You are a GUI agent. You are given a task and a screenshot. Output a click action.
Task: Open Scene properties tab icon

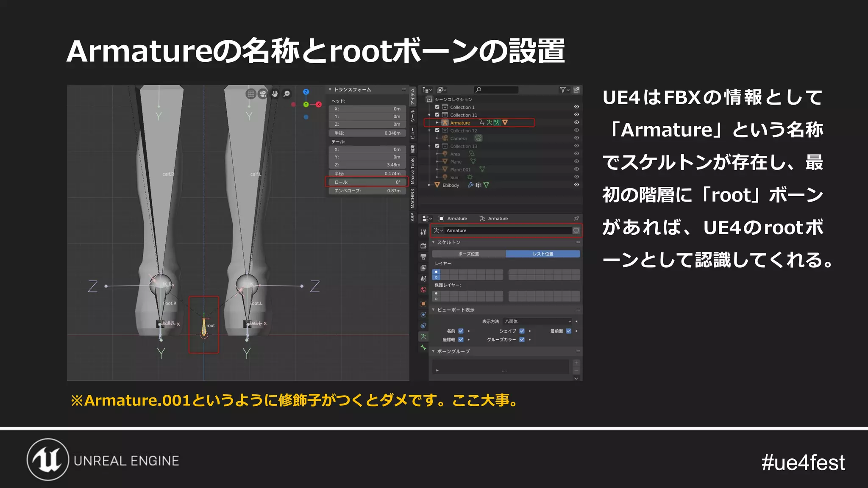[423, 279]
